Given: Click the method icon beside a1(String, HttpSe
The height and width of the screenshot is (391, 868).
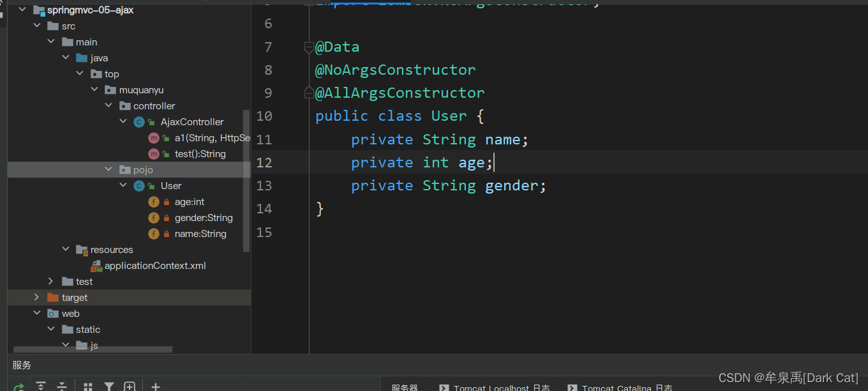Looking at the screenshot, I should 153,138.
